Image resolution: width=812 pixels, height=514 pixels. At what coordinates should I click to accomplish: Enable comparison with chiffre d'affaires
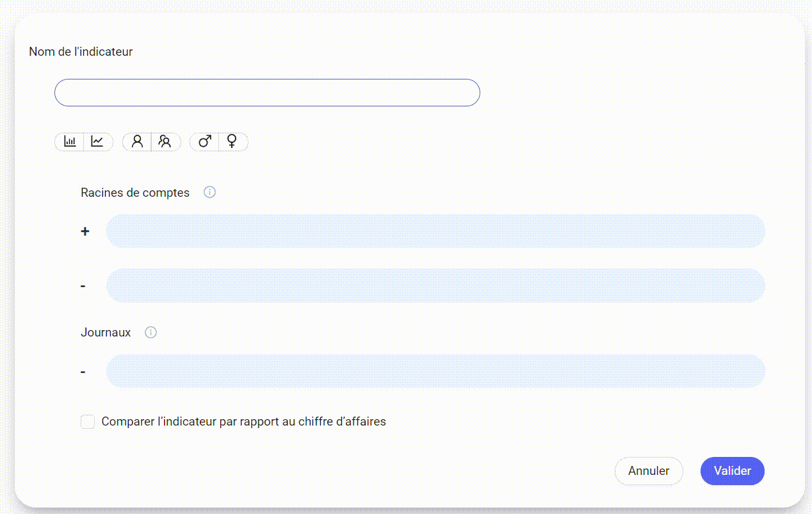click(x=88, y=421)
